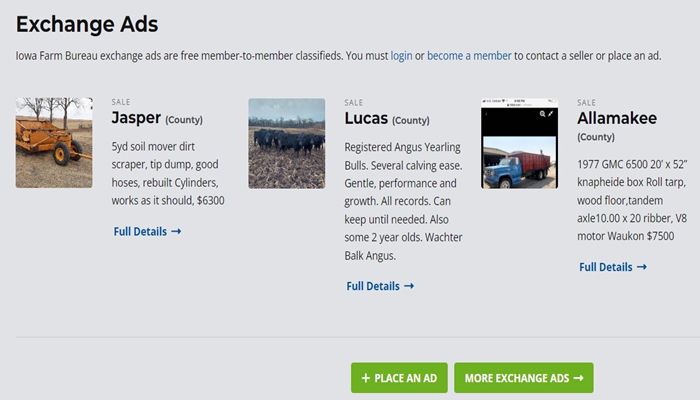Open Full Details for the Jasper ad
700x400 pixels.
tap(140, 232)
